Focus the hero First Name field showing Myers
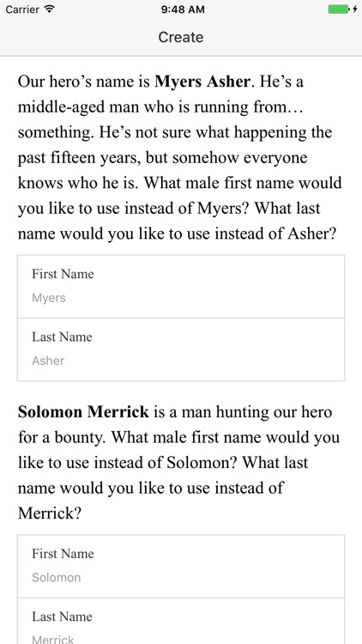Image resolution: width=362 pixels, height=644 pixels. coord(181,287)
